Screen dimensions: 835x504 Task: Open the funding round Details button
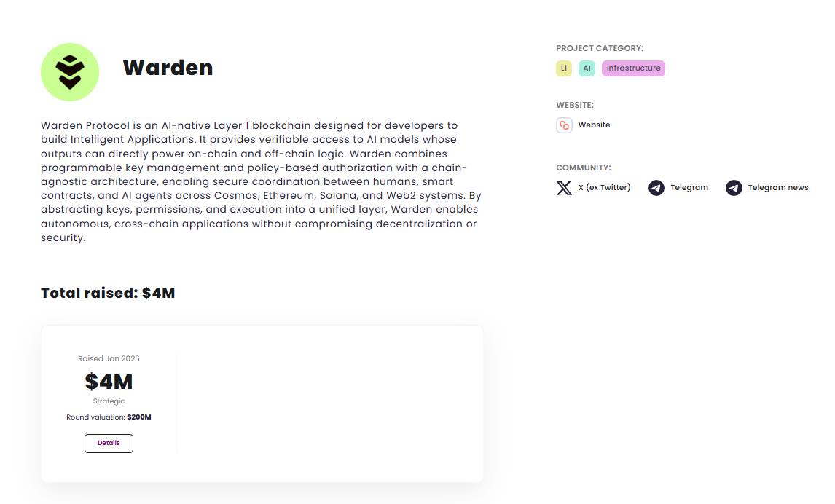[109, 443]
